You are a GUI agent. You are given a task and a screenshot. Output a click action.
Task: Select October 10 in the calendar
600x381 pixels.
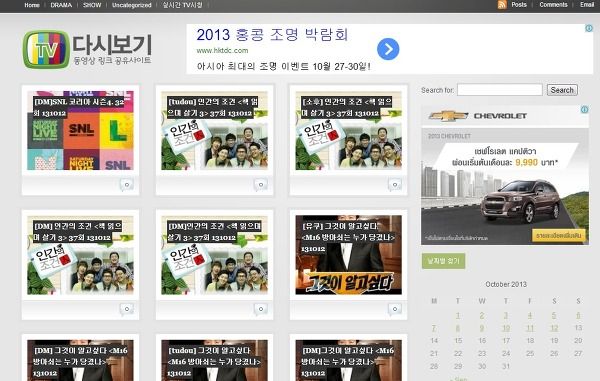pos(506,328)
